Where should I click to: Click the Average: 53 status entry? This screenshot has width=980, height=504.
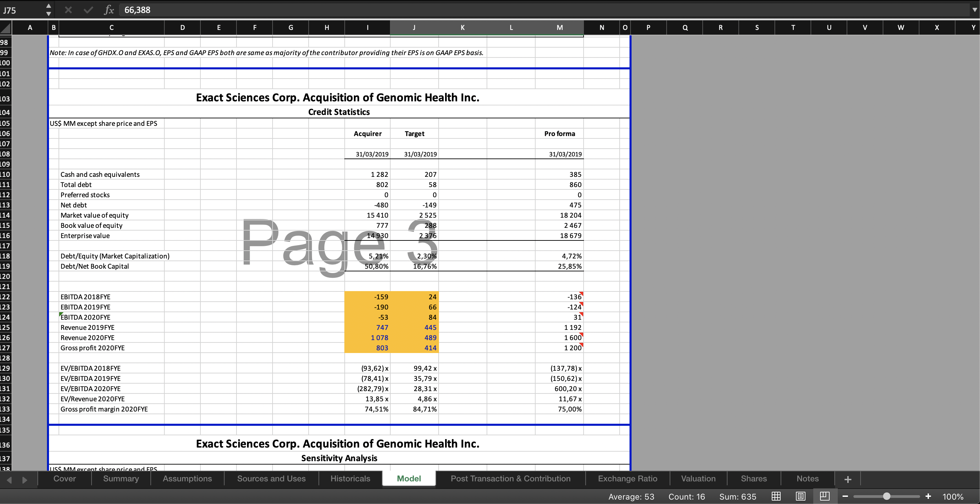tap(631, 497)
